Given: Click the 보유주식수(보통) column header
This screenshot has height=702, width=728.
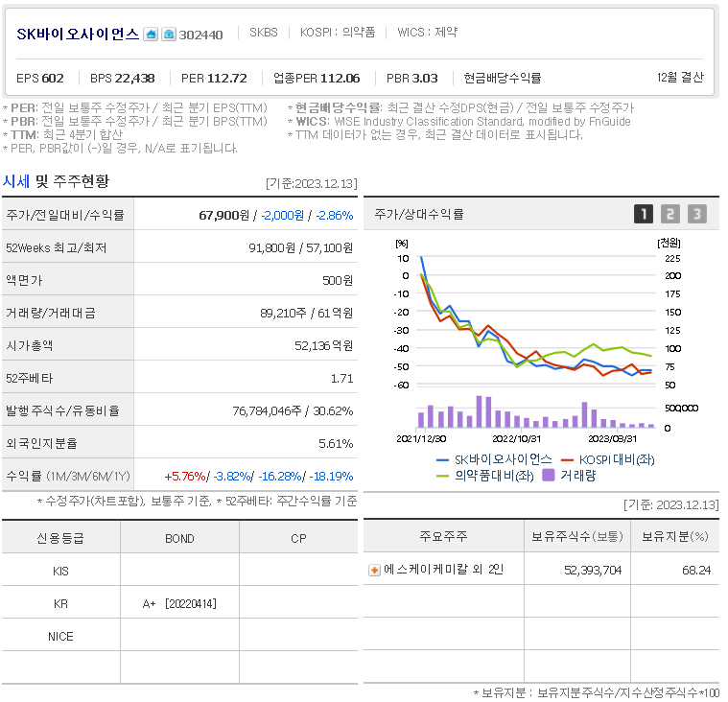Looking at the screenshot, I should 577,536.
